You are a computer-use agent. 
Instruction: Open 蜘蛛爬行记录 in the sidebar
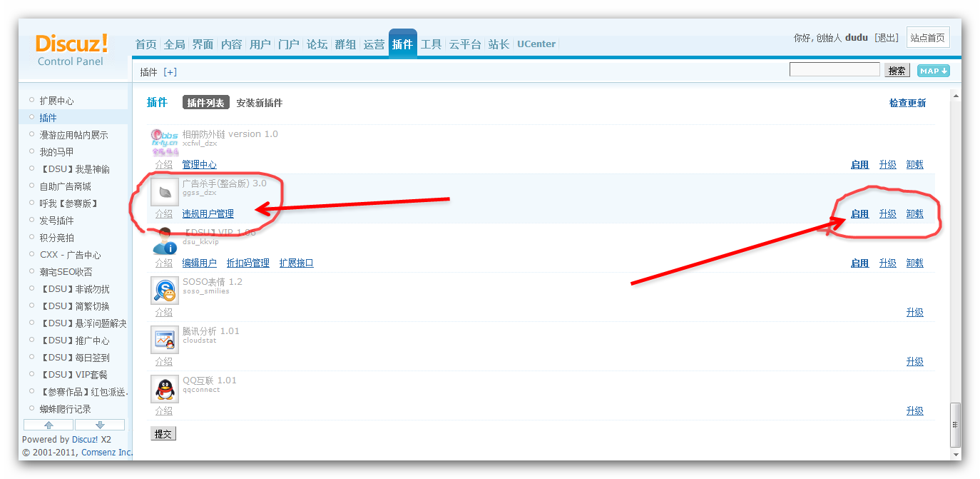pos(66,409)
